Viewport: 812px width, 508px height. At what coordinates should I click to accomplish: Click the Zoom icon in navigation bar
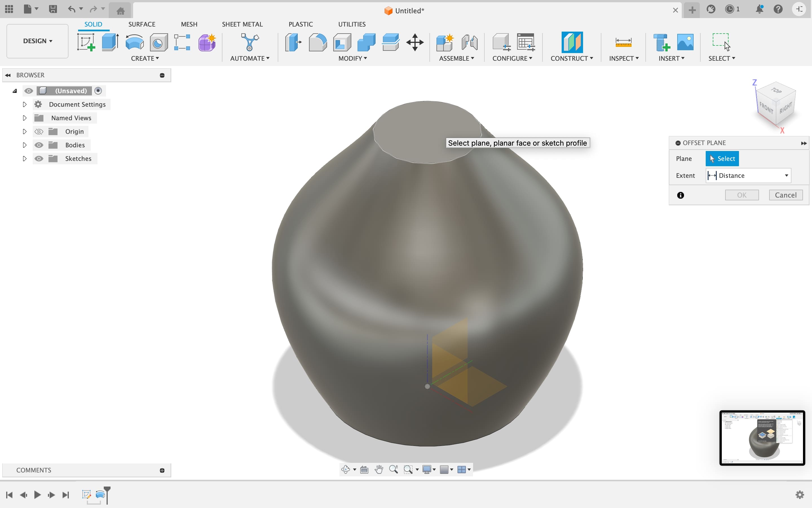[x=394, y=469]
